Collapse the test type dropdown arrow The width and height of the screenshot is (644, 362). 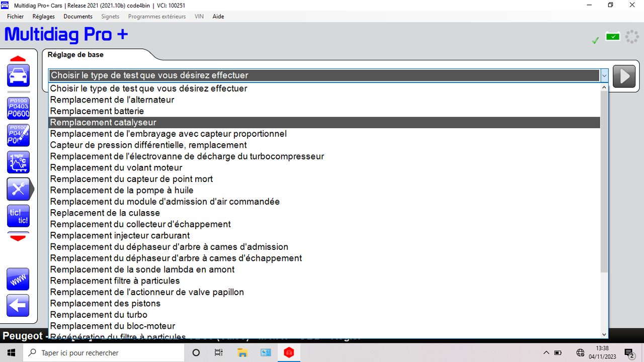604,75
